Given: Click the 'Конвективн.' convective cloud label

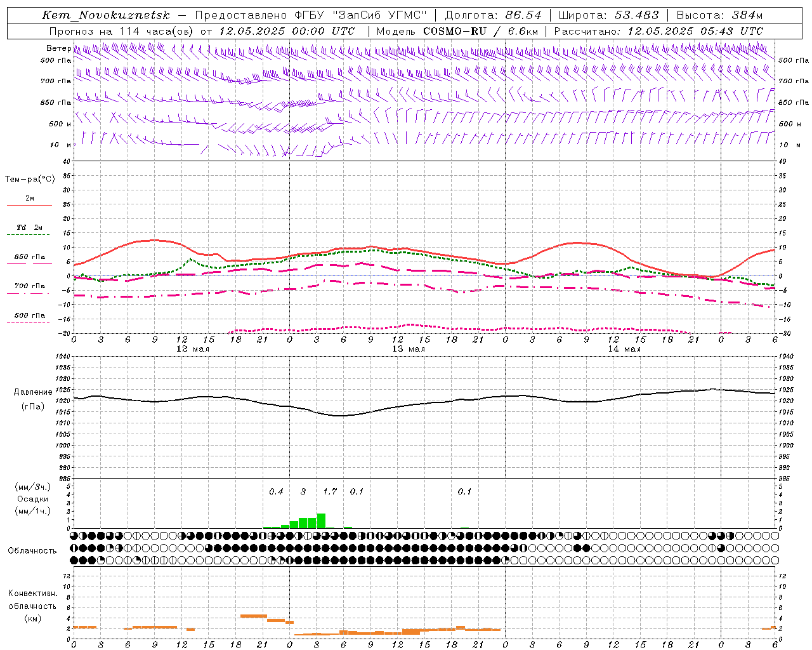Looking at the screenshot, I should point(32,594).
